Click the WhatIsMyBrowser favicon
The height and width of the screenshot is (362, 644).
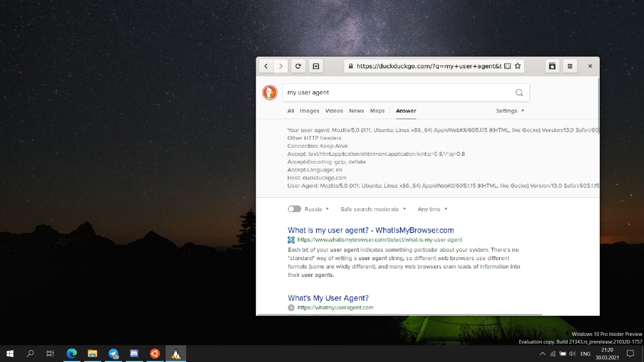291,240
